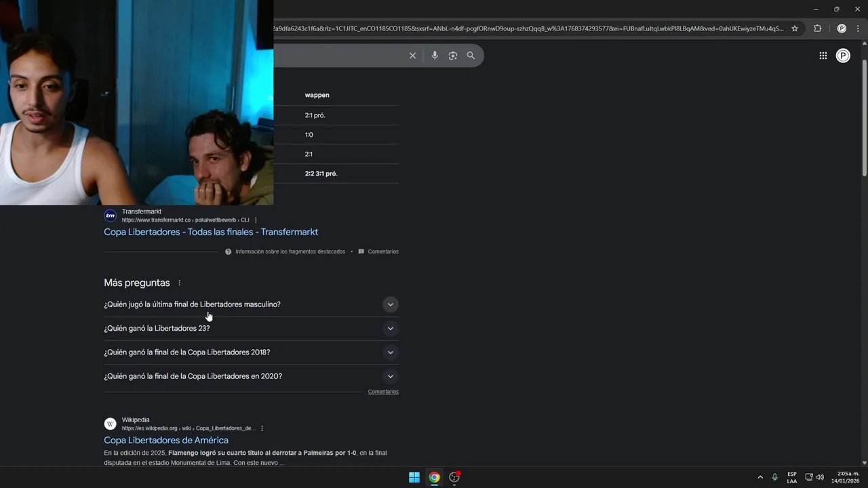
Task: Show hidden system tray icons
Action: tap(759, 477)
